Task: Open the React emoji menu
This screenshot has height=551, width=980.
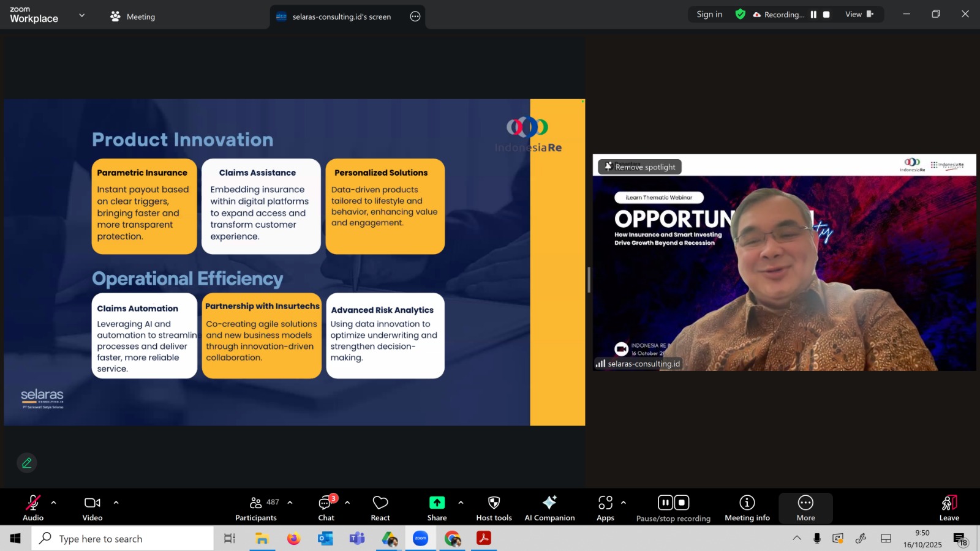Action: click(x=380, y=508)
